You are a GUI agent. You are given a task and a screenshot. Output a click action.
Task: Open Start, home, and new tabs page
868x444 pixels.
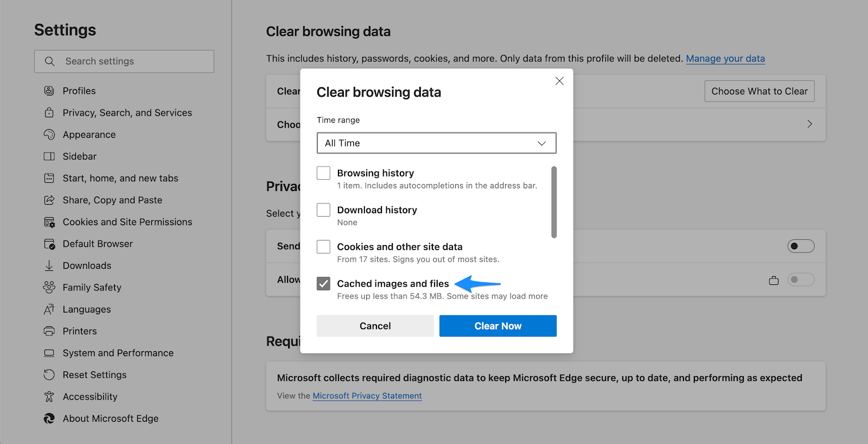pyautogui.click(x=120, y=178)
